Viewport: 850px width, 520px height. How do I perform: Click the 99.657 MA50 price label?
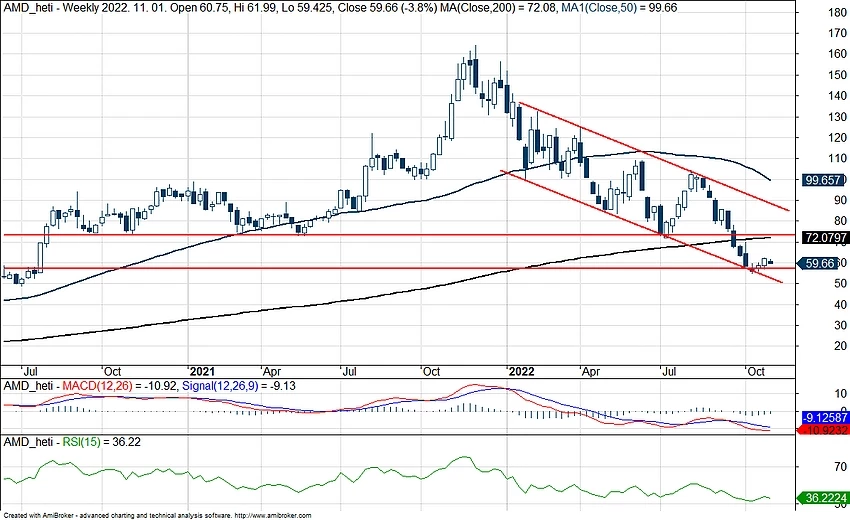[823, 180]
